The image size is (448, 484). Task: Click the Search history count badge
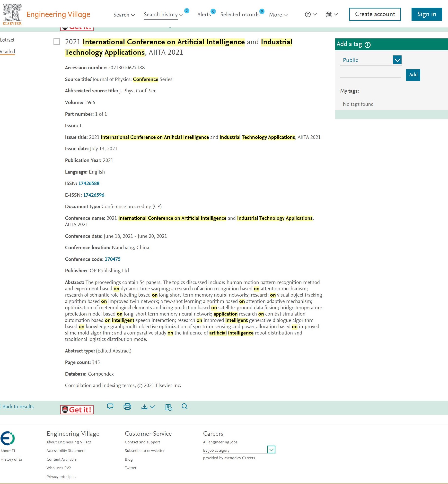pos(186,11)
